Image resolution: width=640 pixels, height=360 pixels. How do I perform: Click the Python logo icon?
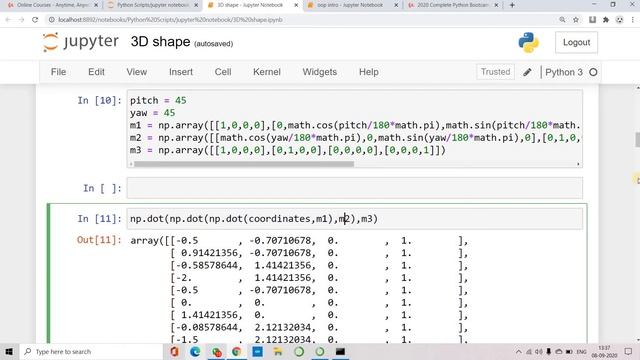point(528,42)
